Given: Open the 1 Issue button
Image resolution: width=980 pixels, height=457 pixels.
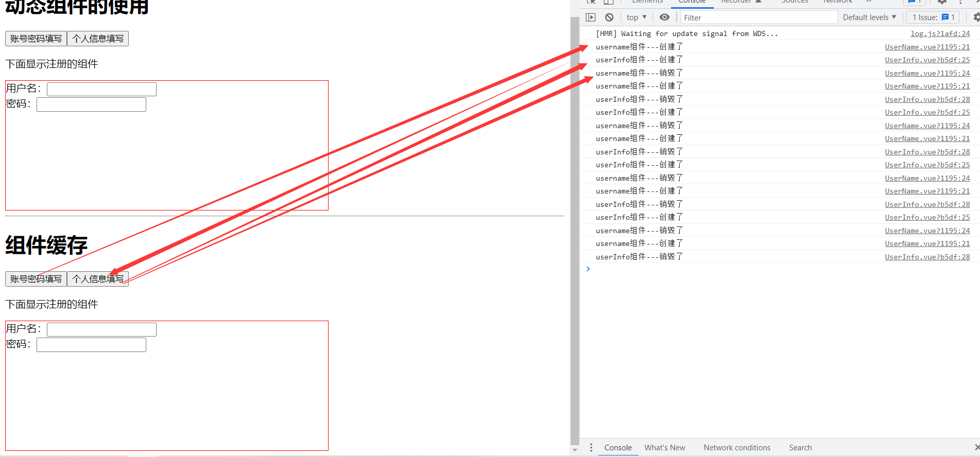Looking at the screenshot, I should pos(933,17).
